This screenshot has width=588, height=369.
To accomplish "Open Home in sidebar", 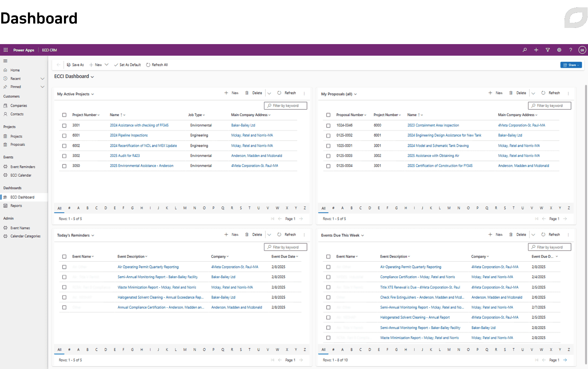I will click(x=15, y=70).
